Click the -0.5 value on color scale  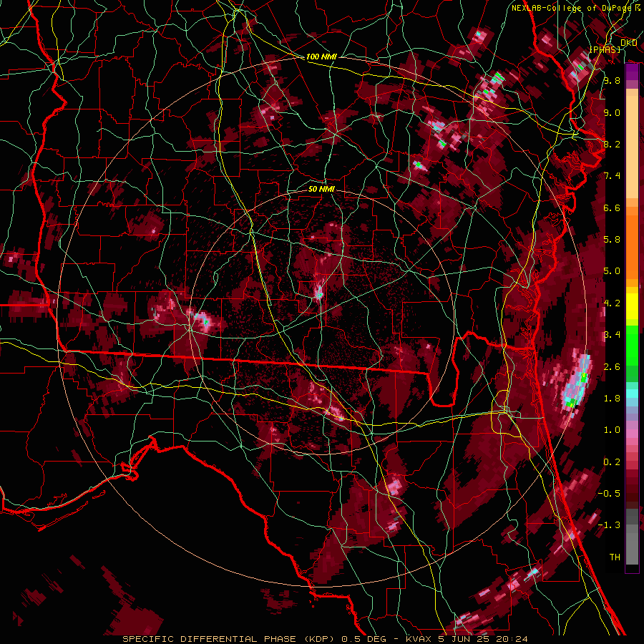tap(609, 494)
